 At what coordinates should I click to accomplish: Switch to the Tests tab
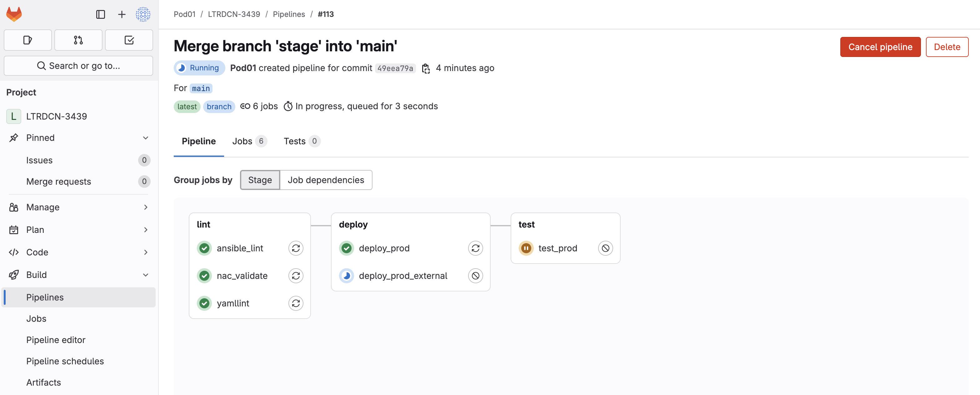point(302,141)
